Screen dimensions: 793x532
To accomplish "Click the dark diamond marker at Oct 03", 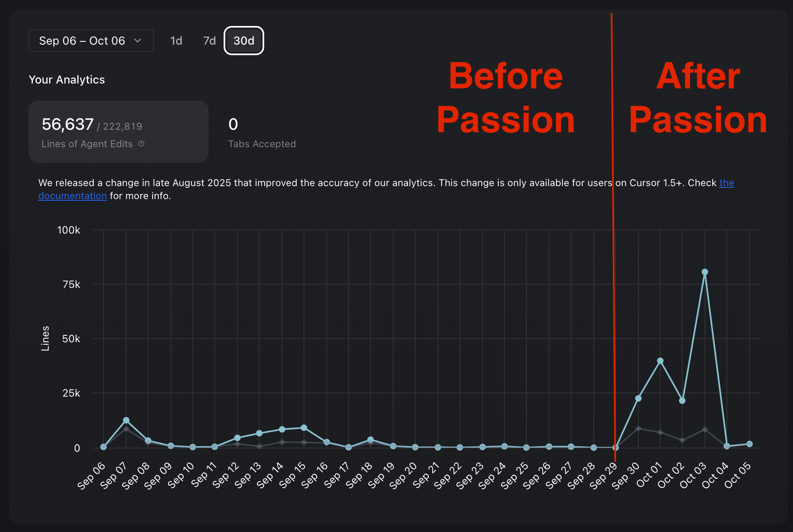I will [x=705, y=429].
